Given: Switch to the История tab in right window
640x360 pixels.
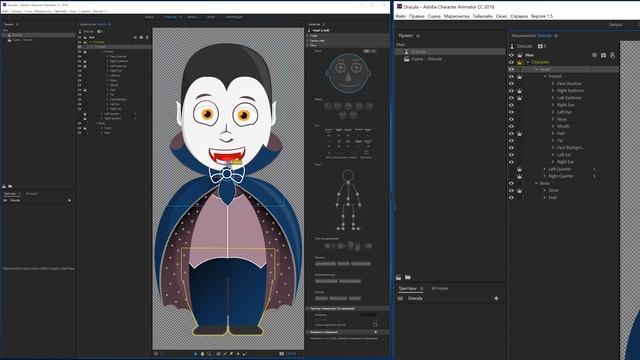Looking at the screenshot, I should point(440,289).
